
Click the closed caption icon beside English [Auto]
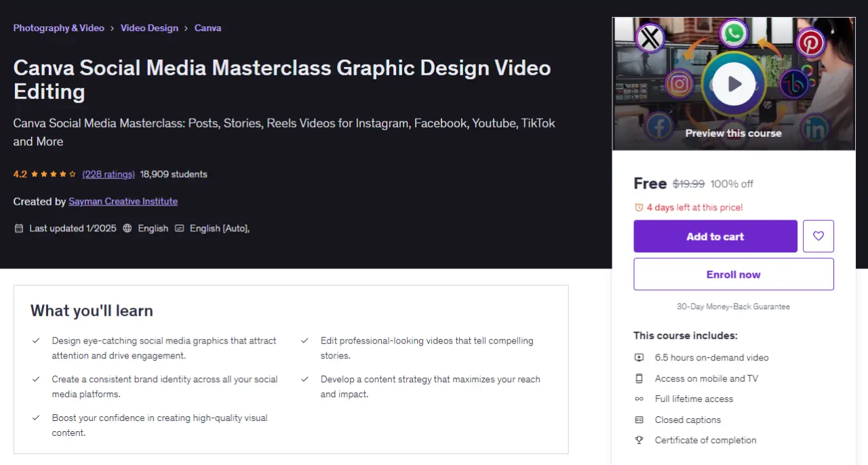click(x=180, y=228)
